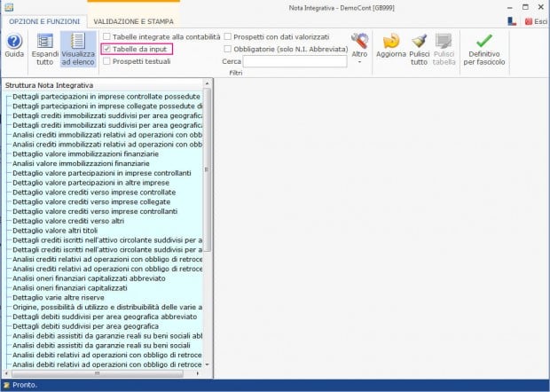
Task: Maximize the Nota Integrativa window
Action: 525,7
